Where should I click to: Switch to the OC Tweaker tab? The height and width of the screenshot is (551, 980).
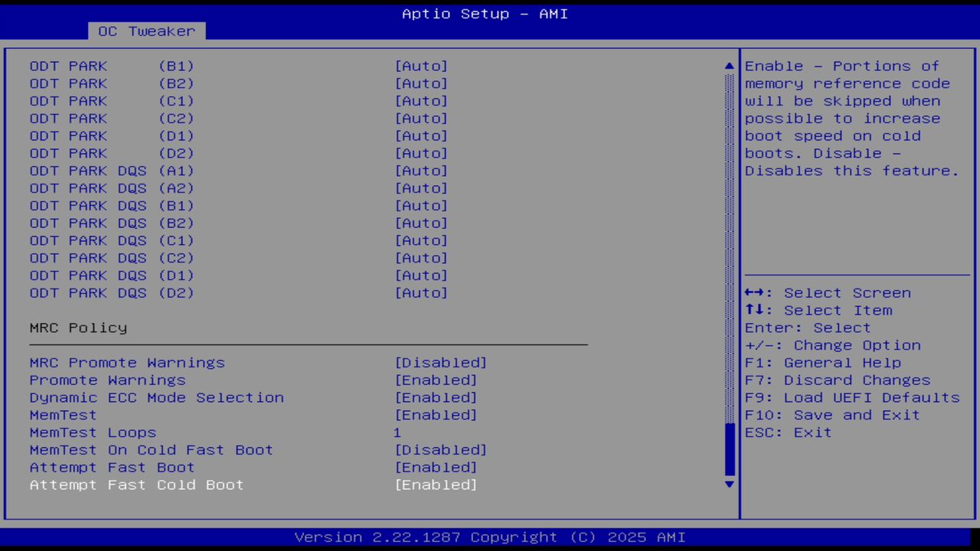(x=146, y=31)
